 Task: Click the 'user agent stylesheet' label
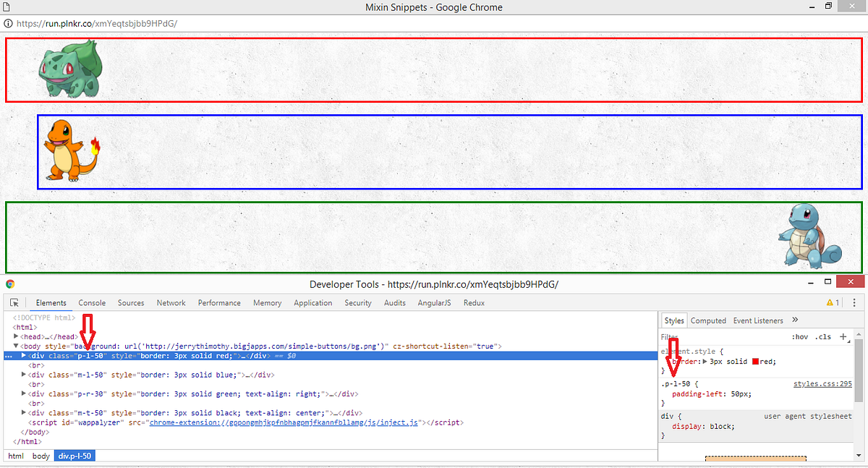click(x=808, y=417)
